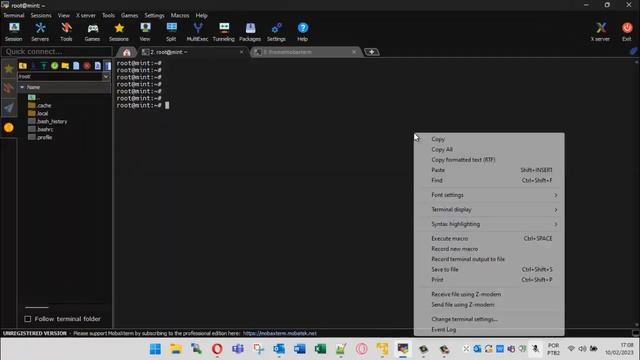Click the parent folder icon in SFTP toolbar
The image size is (640, 360).
point(23,66)
